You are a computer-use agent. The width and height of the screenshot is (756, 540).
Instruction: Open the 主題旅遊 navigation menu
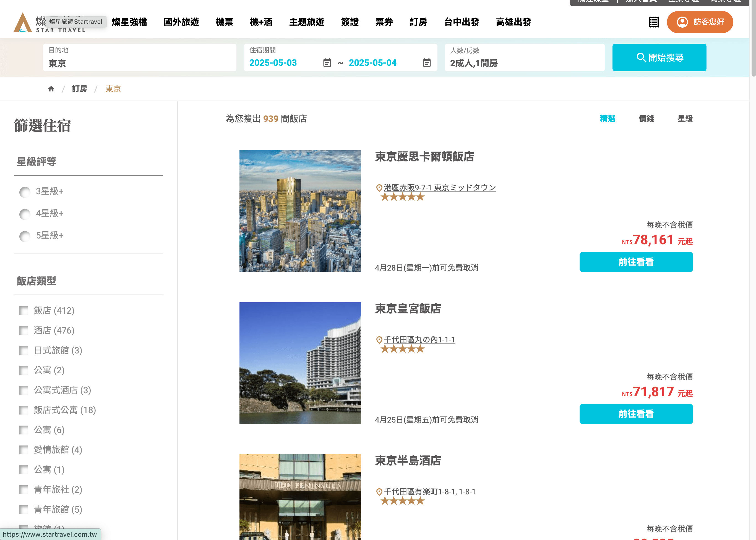point(306,22)
